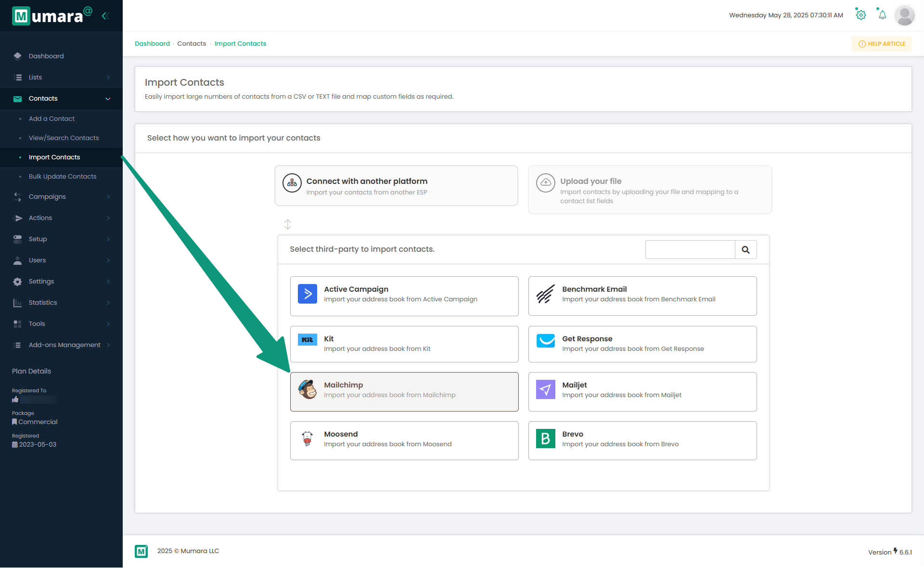Viewport: 924px width, 568px height.
Task: Click the Statistics chart icon
Action: click(18, 303)
